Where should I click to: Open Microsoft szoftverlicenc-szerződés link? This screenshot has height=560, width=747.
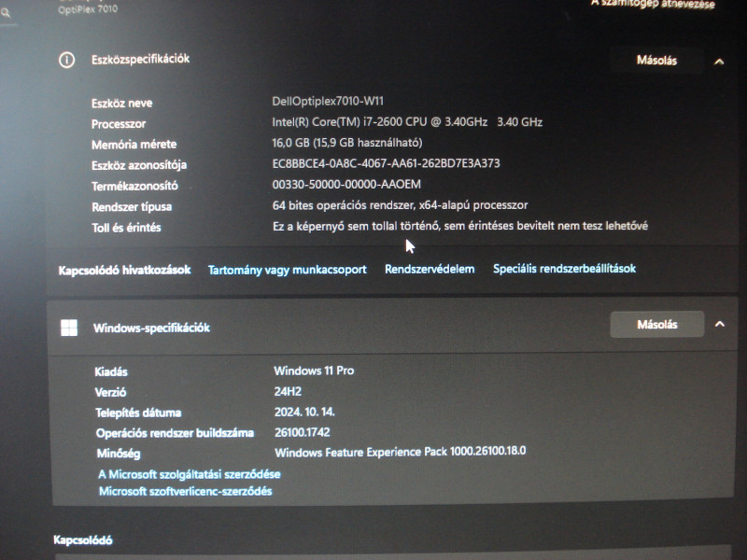point(185,491)
